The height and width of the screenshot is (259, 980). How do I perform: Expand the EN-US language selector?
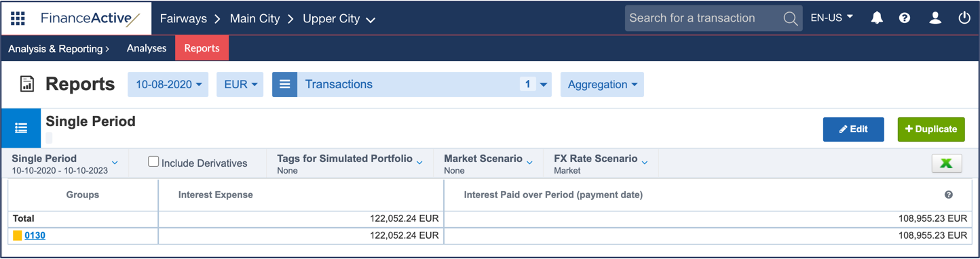(832, 18)
